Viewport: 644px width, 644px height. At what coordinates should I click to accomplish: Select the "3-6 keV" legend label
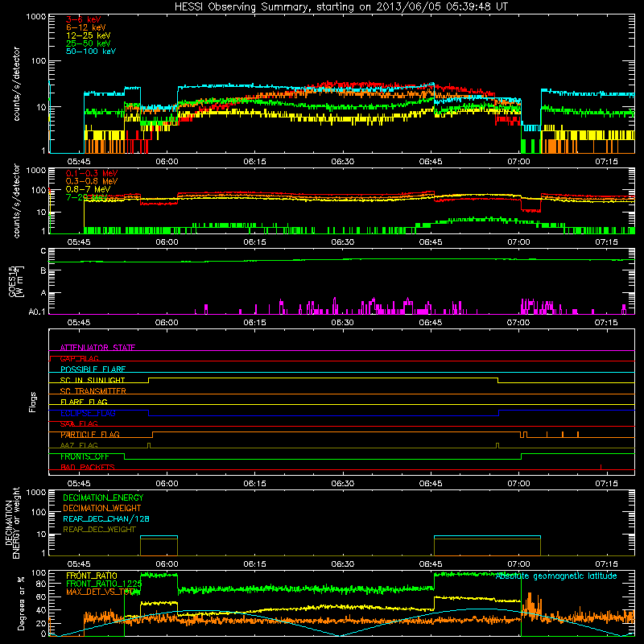[84, 19]
